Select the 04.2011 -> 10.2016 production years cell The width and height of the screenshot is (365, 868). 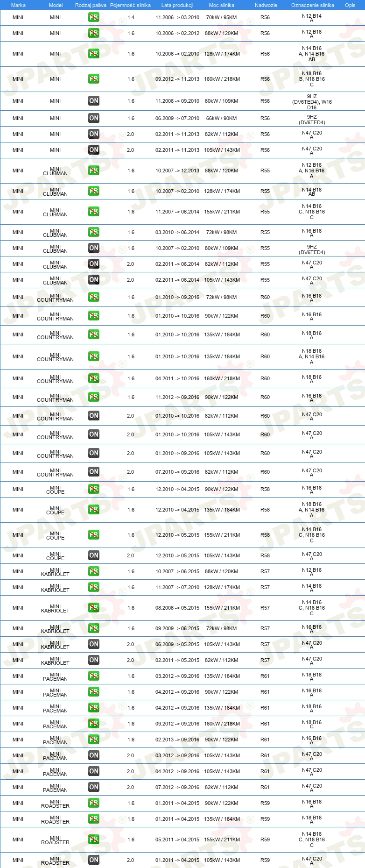point(177,378)
